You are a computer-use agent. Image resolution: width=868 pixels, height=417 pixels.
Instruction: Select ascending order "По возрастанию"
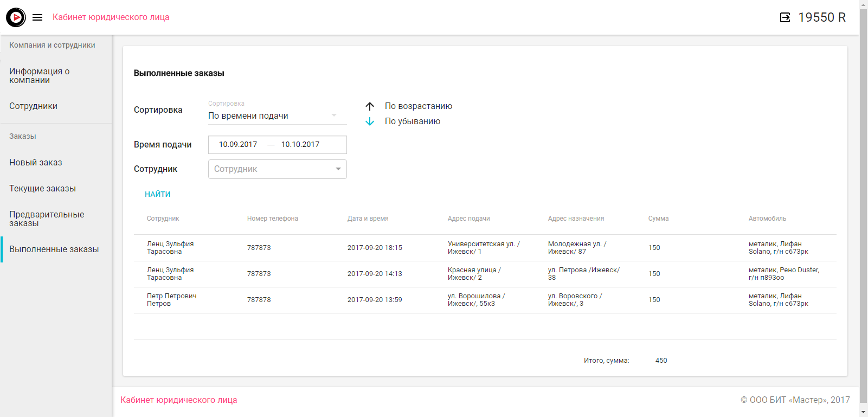[x=418, y=106]
